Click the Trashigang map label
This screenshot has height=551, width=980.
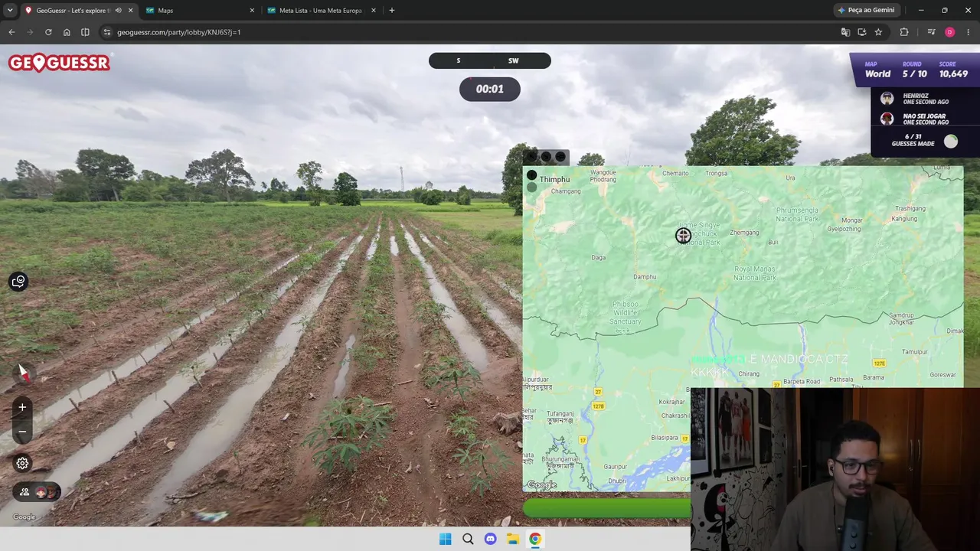coord(910,208)
